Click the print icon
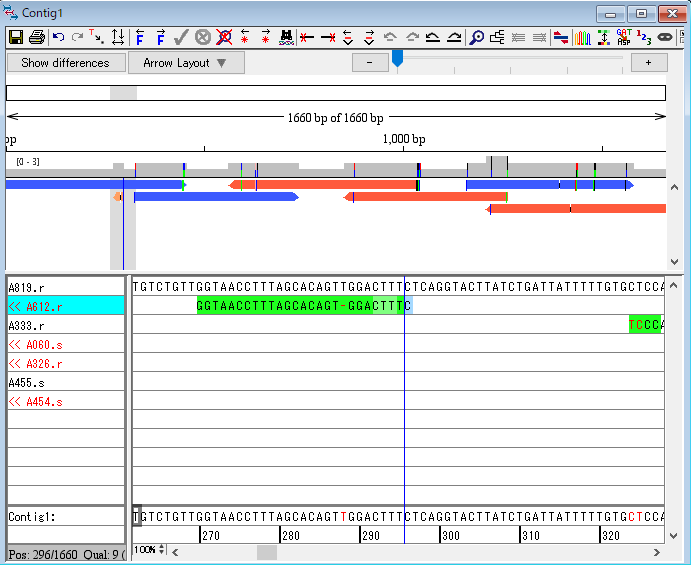 tap(37, 37)
